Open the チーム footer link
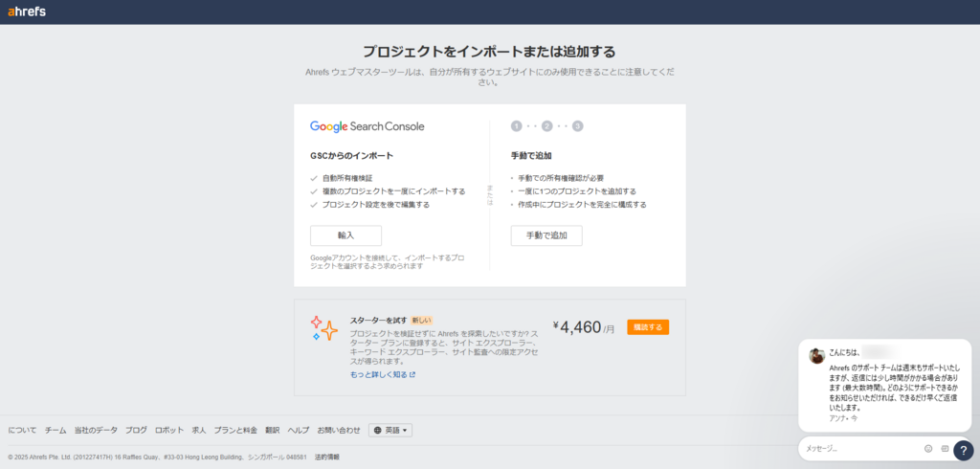This screenshot has width=980, height=469. click(56, 430)
